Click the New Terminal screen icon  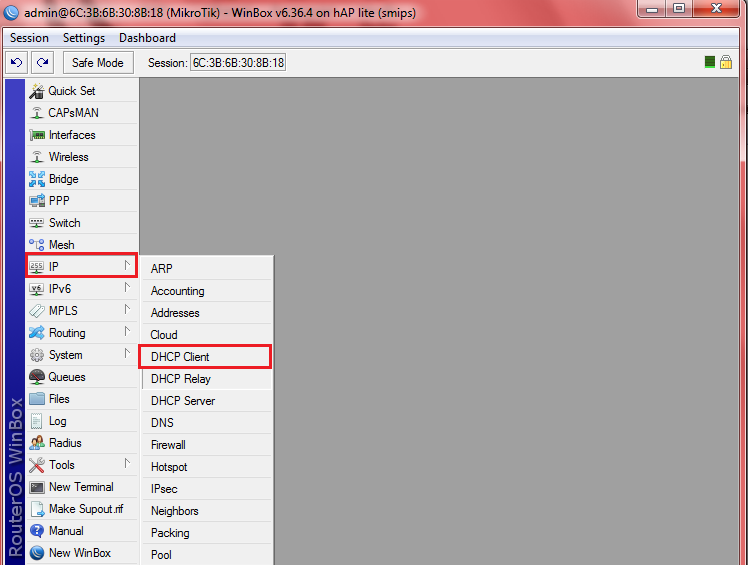(37, 487)
